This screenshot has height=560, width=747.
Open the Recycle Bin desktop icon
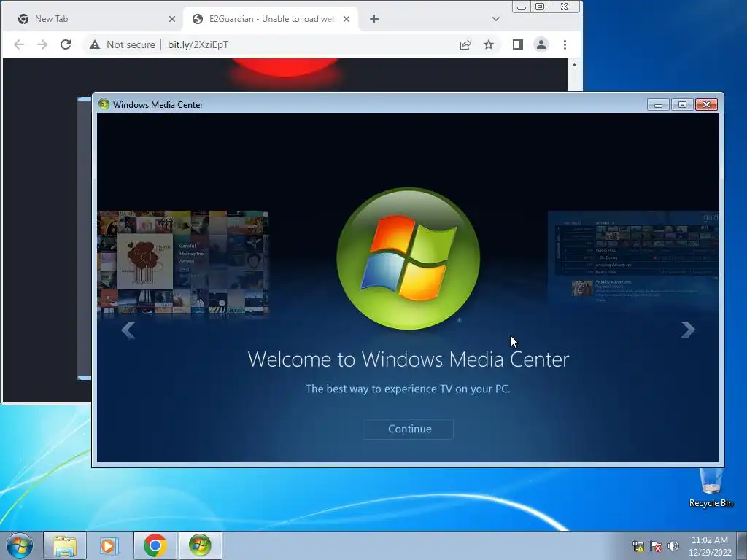[711, 488]
